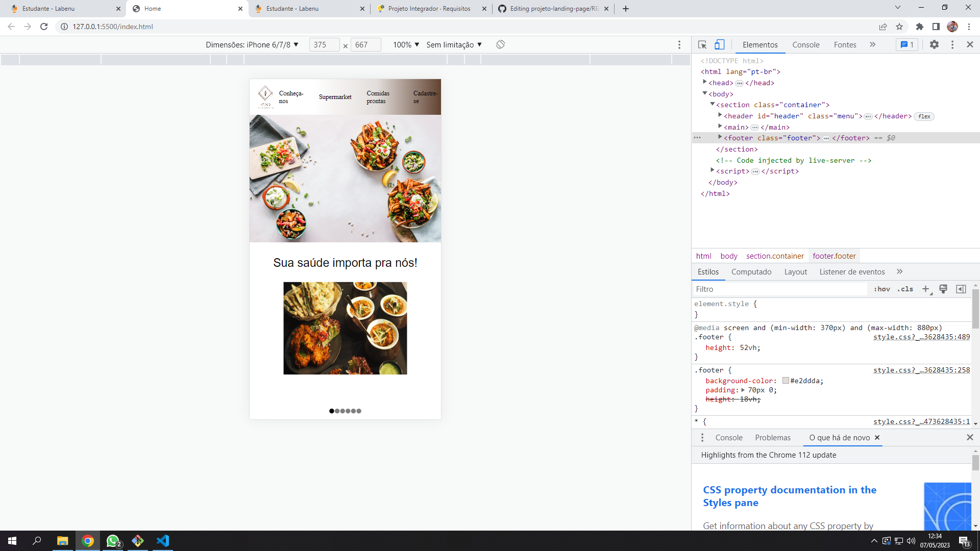The height and width of the screenshot is (551, 980).
Task: Open DevTools settings gear
Action: click(935, 45)
